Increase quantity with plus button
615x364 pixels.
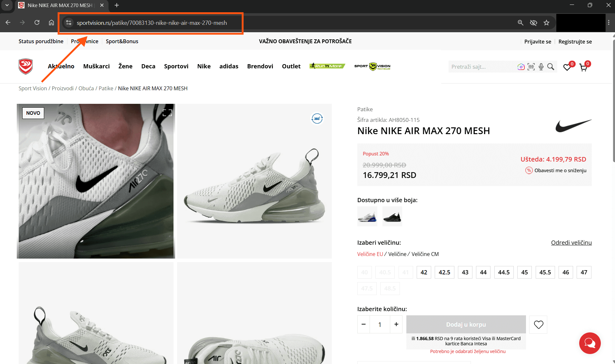[396, 324]
